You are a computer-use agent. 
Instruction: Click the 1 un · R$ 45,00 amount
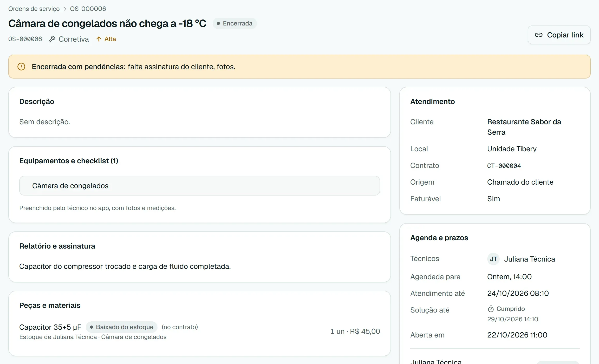click(355, 331)
